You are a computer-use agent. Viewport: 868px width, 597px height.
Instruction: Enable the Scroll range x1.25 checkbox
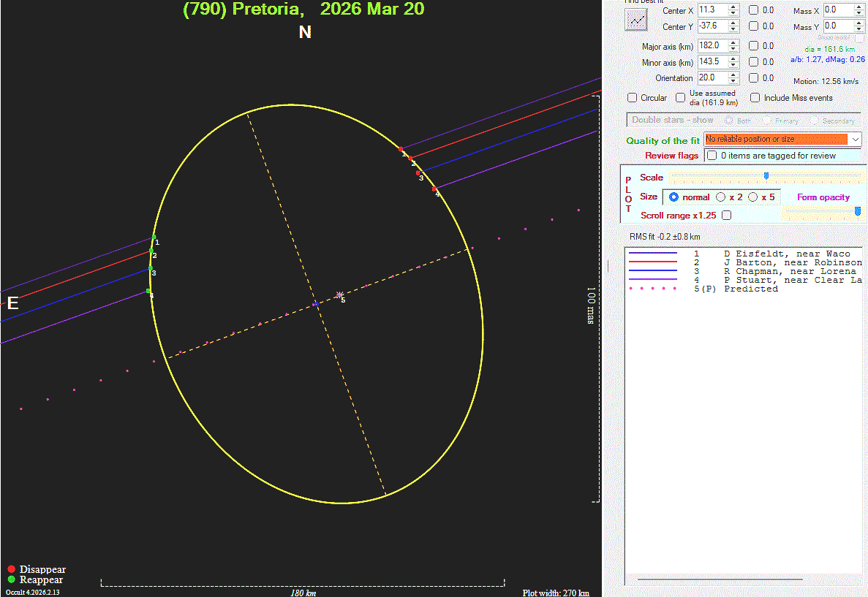click(726, 216)
